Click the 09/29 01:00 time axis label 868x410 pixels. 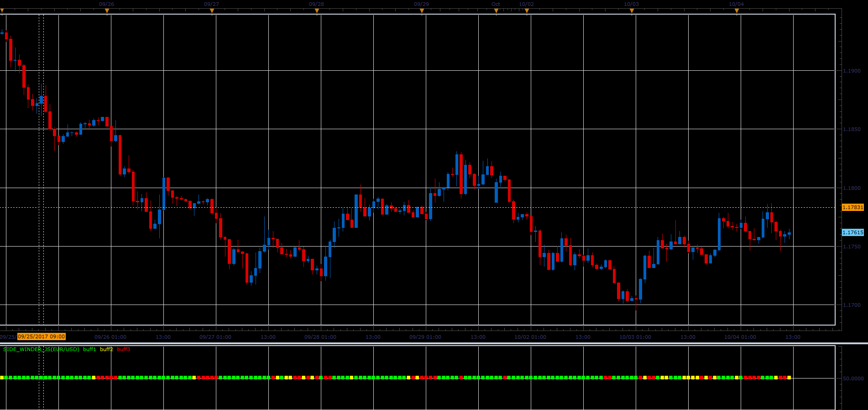pyautogui.click(x=425, y=337)
